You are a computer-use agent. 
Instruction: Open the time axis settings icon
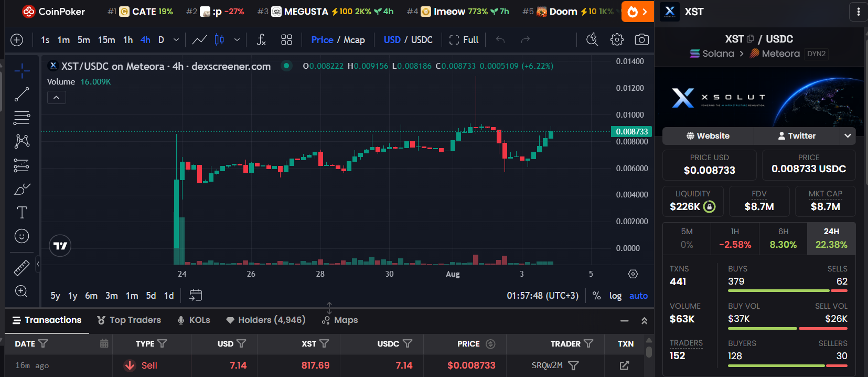coord(633,274)
